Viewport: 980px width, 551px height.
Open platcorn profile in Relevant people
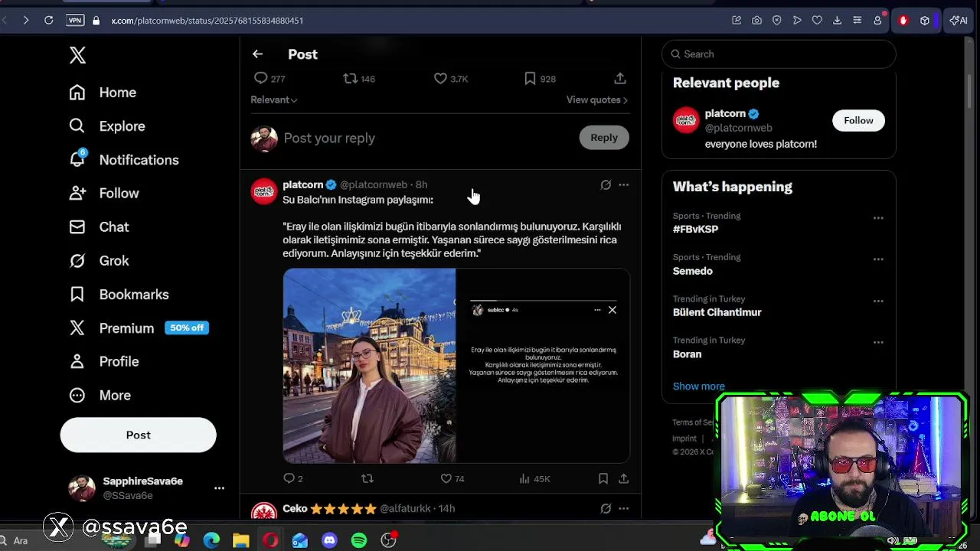click(725, 113)
